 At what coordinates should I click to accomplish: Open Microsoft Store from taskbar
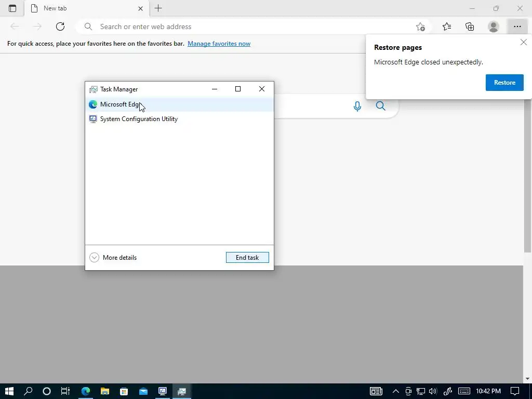coord(124,391)
